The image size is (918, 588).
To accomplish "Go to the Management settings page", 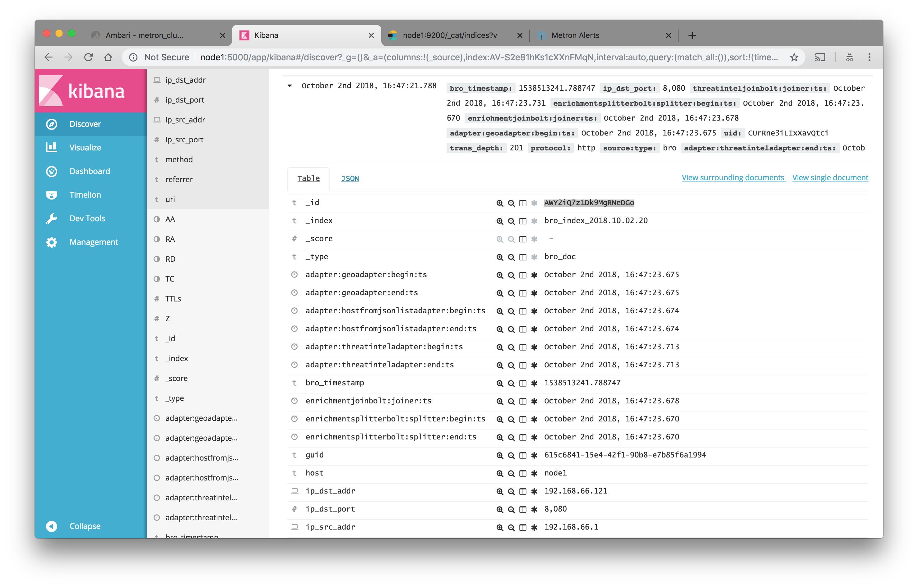I will tap(94, 242).
